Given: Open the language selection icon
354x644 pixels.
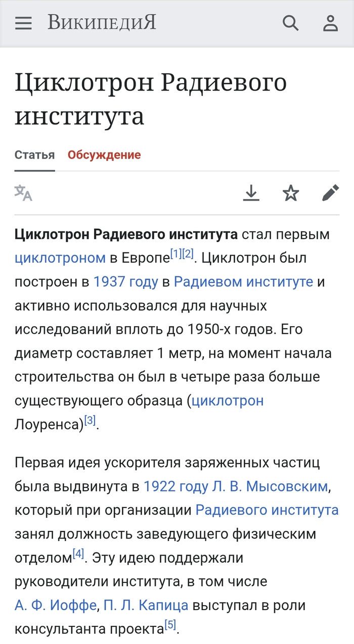Looking at the screenshot, I should pyautogui.click(x=23, y=193).
